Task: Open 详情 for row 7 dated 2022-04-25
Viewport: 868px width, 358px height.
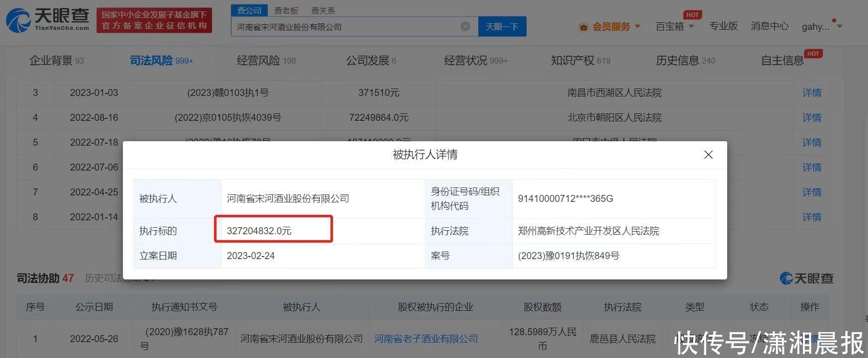Action: point(812,192)
